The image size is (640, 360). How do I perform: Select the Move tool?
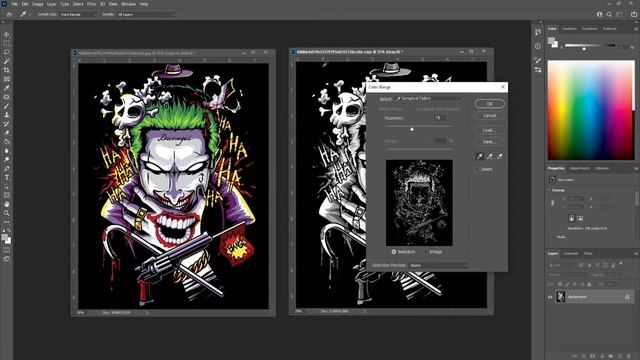[7, 35]
